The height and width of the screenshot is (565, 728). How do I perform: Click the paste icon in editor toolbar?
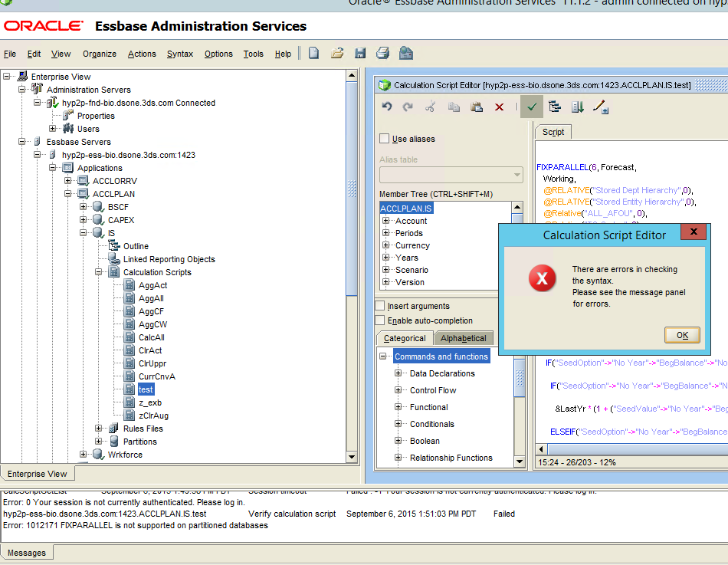pyautogui.click(x=476, y=107)
